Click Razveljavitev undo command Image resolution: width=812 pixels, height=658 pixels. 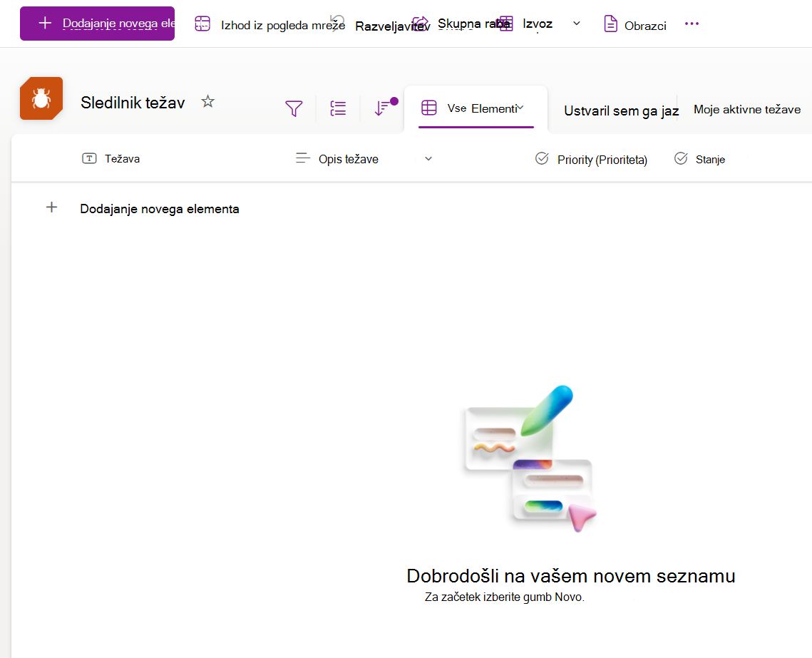[x=393, y=26]
